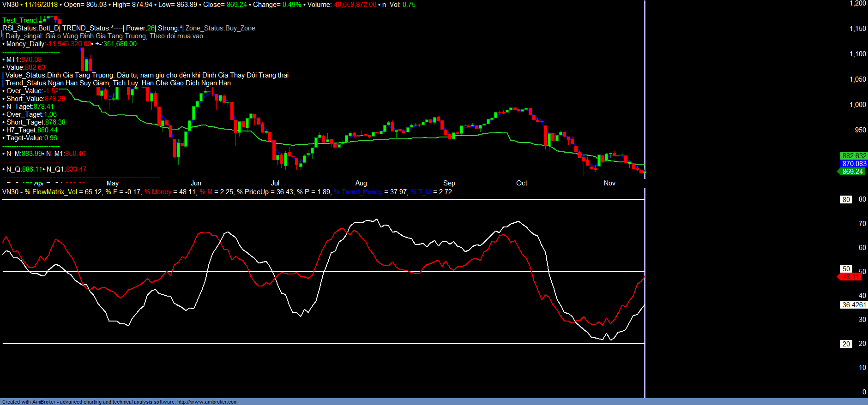The height and width of the screenshot is (405, 868).
Task: Click the Oct month label on time axis
Action: click(x=521, y=183)
